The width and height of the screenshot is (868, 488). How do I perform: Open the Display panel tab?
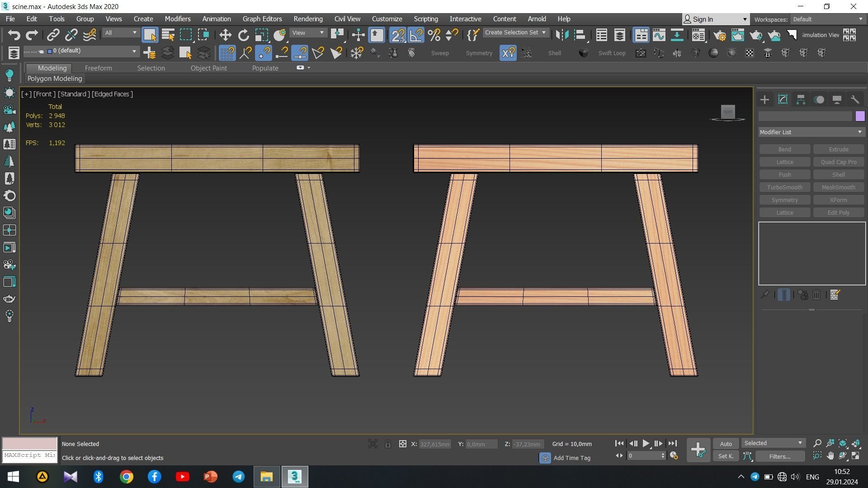point(837,100)
